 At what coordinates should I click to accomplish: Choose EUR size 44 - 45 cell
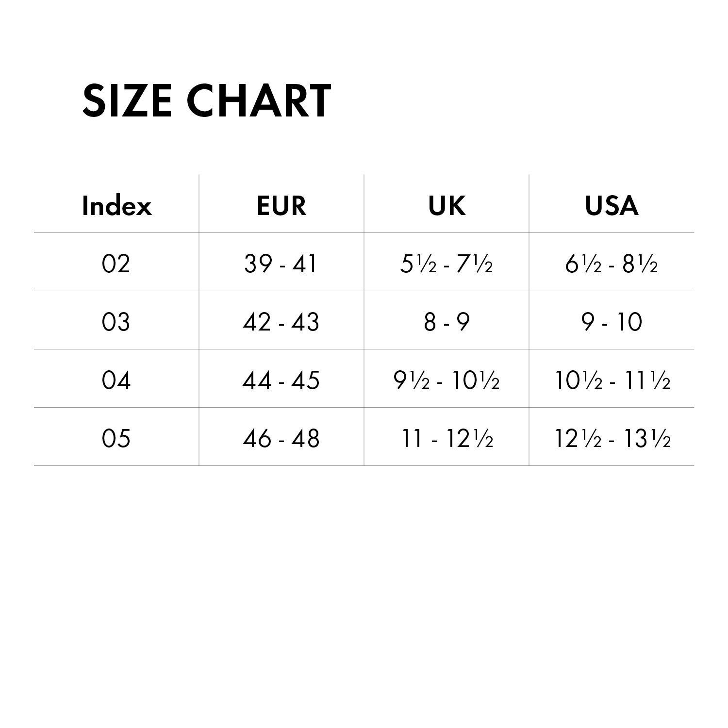click(281, 380)
